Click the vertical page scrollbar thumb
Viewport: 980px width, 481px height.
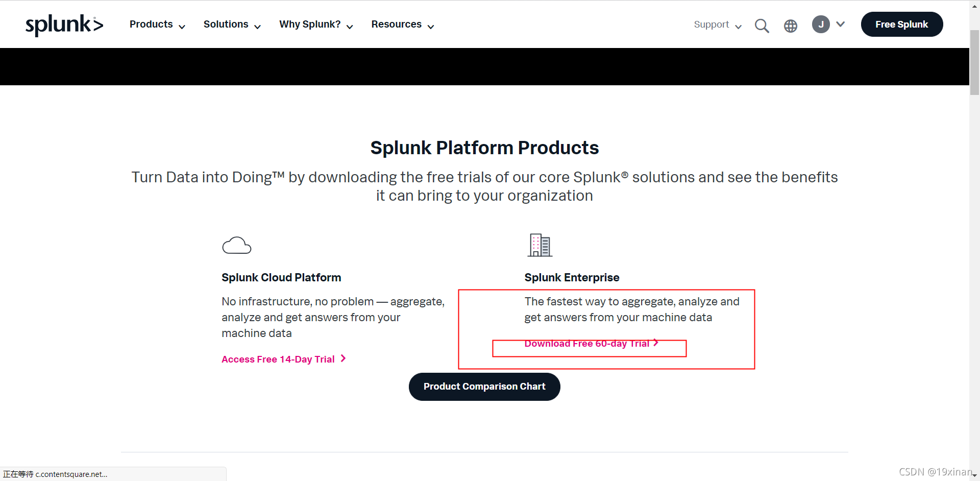pos(974,62)
